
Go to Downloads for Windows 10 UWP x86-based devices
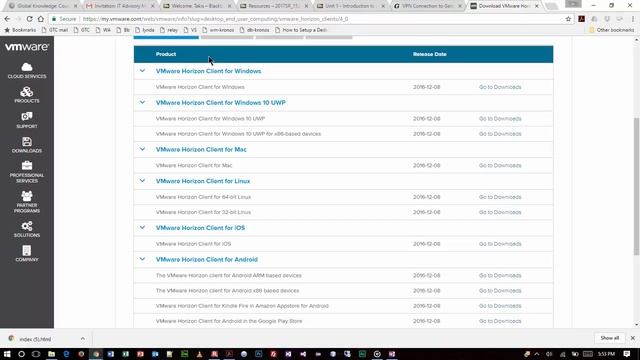[x=500, y=134]
